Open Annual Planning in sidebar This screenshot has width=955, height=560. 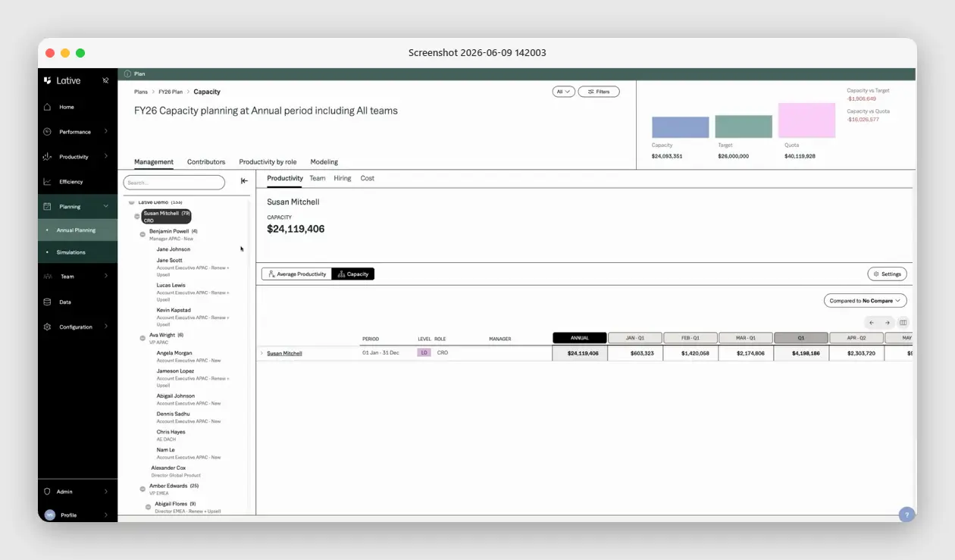point(78,230)
